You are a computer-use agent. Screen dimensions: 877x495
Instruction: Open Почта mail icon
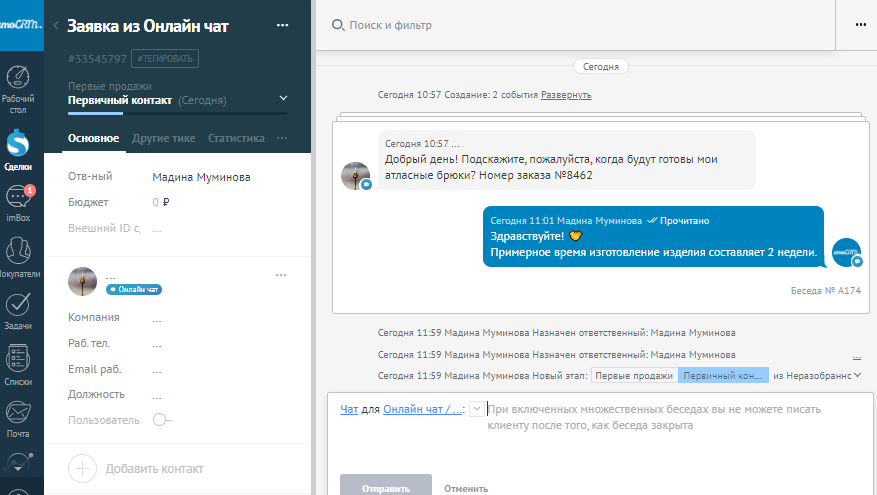click(18, 415)
